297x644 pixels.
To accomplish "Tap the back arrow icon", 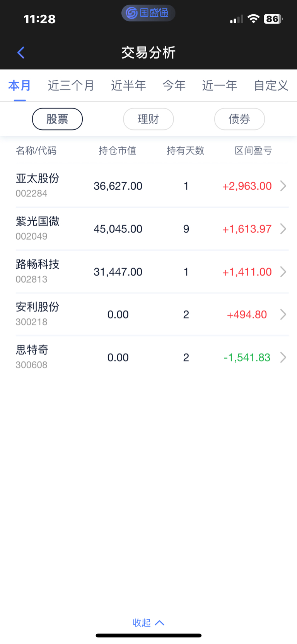I will (21, 52).
